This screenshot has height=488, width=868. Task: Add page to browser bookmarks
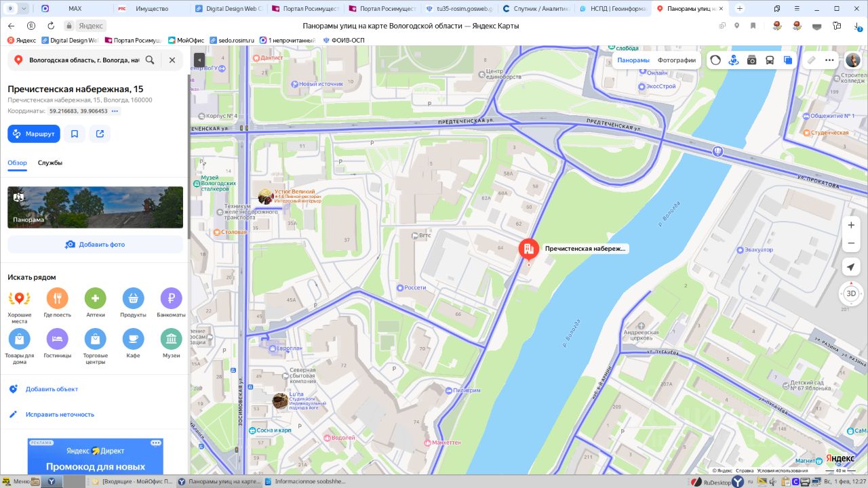753,26
